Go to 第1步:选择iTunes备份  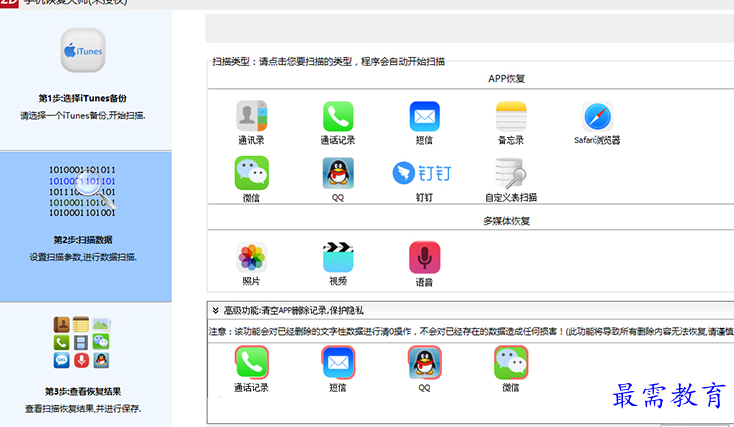[x=82, y=98]
